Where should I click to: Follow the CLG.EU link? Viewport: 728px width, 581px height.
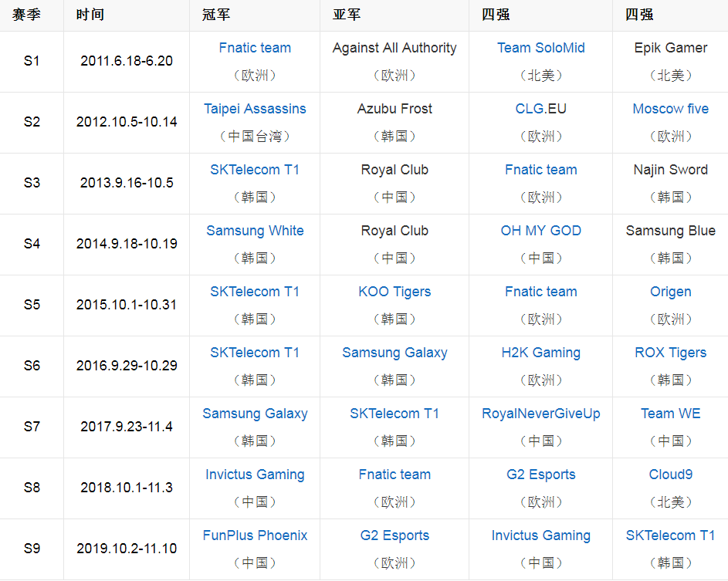(x=541, y=109)
